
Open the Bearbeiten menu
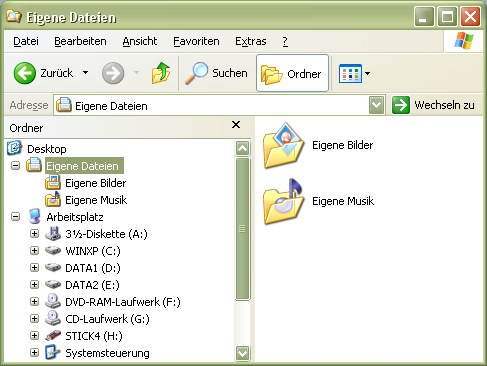pos(80,41)
